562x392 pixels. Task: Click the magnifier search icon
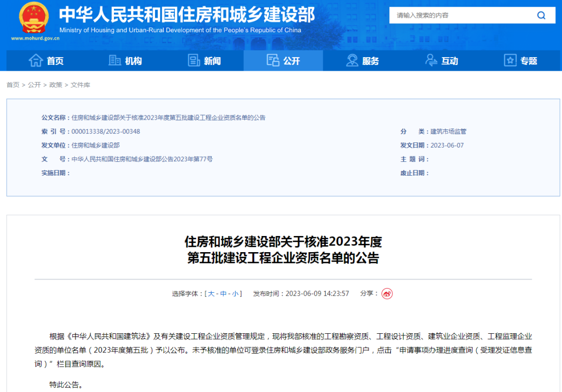point(542,15)
